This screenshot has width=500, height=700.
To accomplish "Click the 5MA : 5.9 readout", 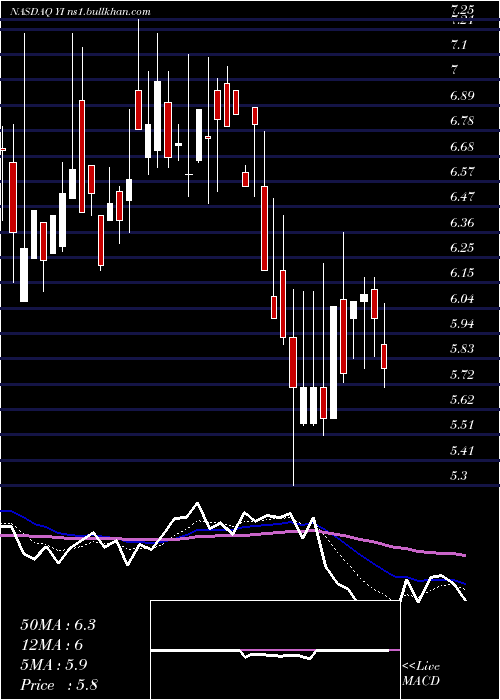I will (54, 665).
